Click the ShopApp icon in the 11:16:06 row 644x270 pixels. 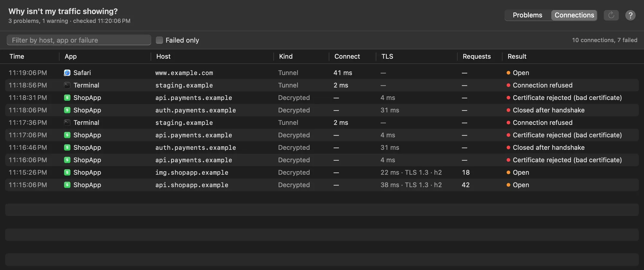coord(67,160)
